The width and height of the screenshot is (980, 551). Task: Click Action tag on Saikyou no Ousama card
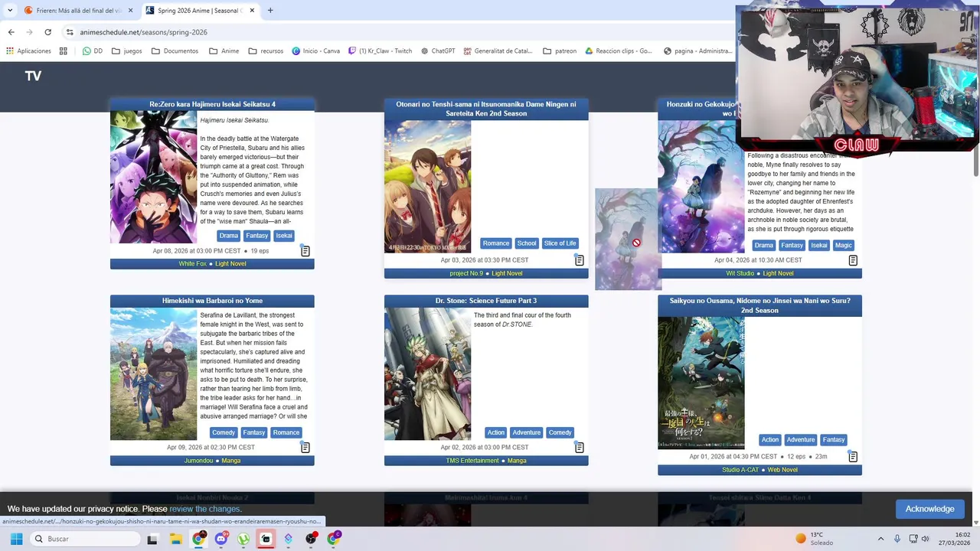pyautogui.click(x=770, y=439)
